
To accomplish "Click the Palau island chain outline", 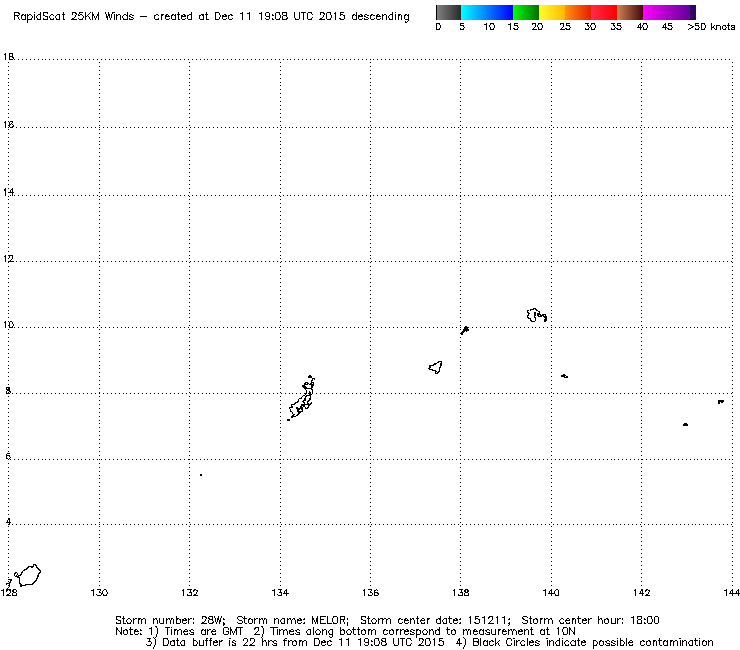I will [x=301, y=398].
